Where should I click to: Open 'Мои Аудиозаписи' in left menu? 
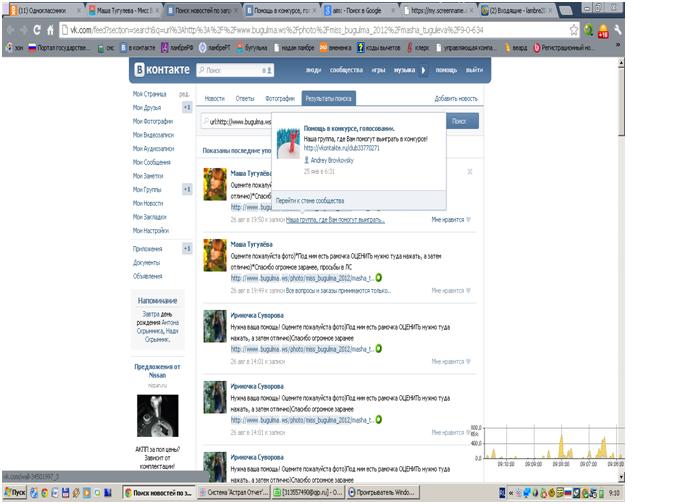[153, 148]
